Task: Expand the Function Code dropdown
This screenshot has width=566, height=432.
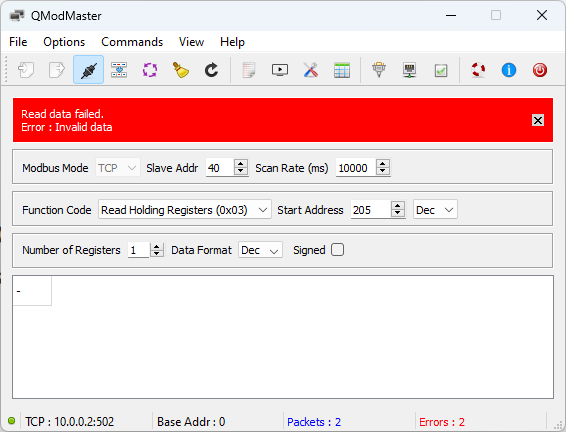Action: (184, 210)
